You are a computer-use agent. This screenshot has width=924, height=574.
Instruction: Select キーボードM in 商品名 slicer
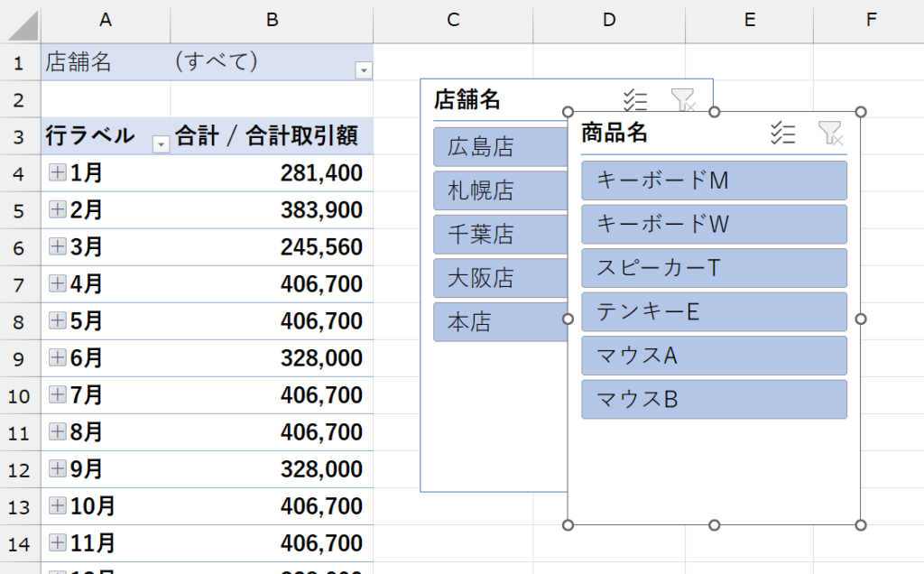tap(714, 181)
